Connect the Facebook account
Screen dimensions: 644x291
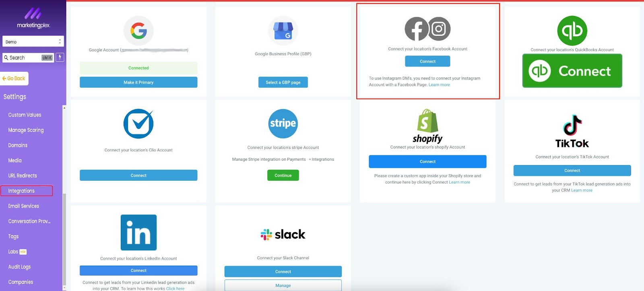[x=427, y=62]
